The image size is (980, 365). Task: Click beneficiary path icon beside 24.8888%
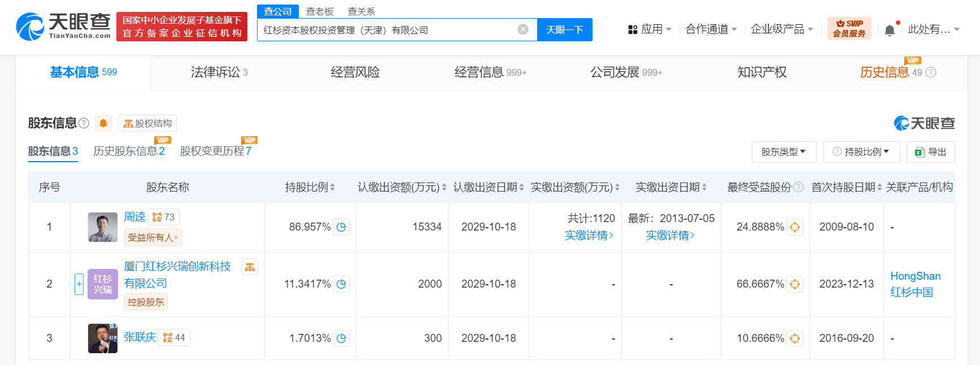pos(795,227)
